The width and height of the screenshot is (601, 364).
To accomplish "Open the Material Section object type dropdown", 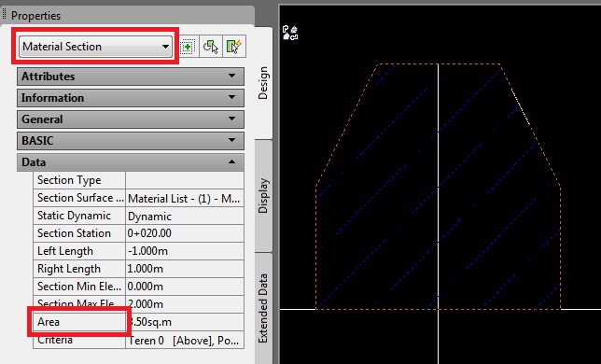I will 95,47.
